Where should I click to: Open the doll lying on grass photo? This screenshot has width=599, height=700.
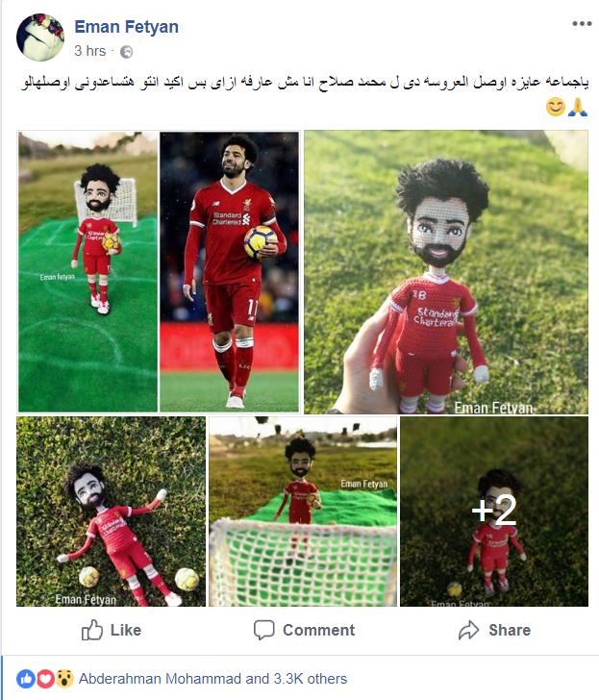[112, 512]
